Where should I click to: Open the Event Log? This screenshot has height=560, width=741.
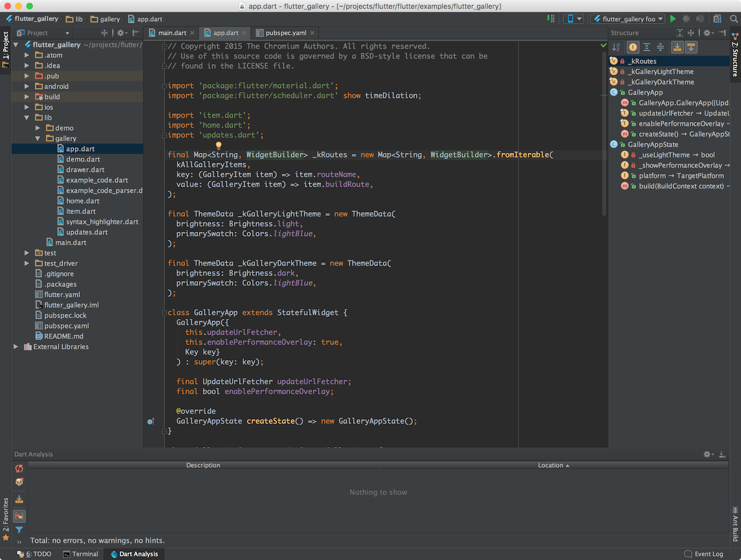coord(704,554)
